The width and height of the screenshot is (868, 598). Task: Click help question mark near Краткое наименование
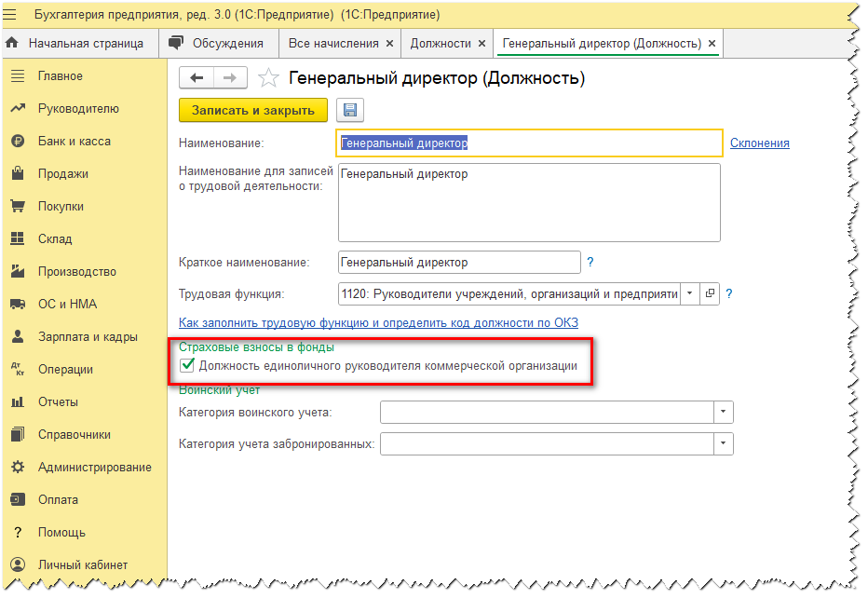[590, 263]
